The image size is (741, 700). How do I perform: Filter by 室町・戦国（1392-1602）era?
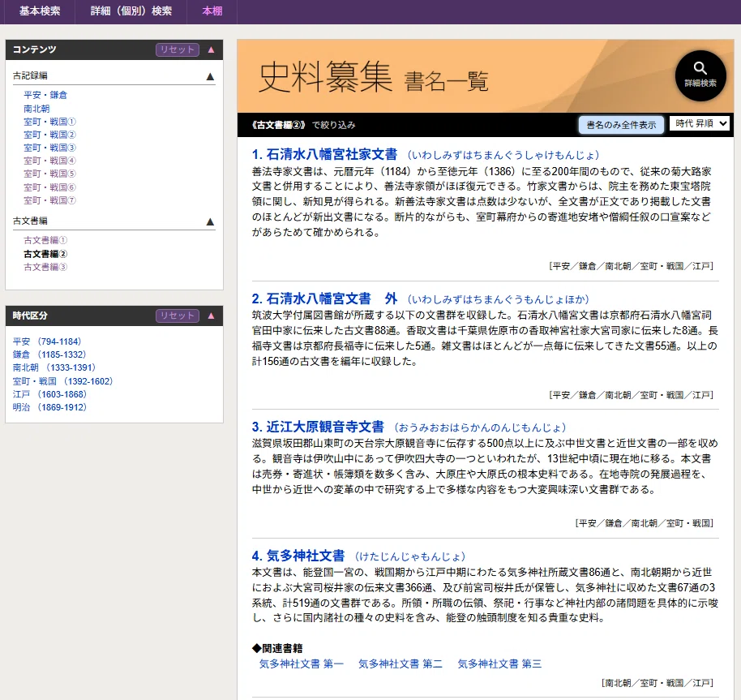pyautogui.click(x=63, y=381)
